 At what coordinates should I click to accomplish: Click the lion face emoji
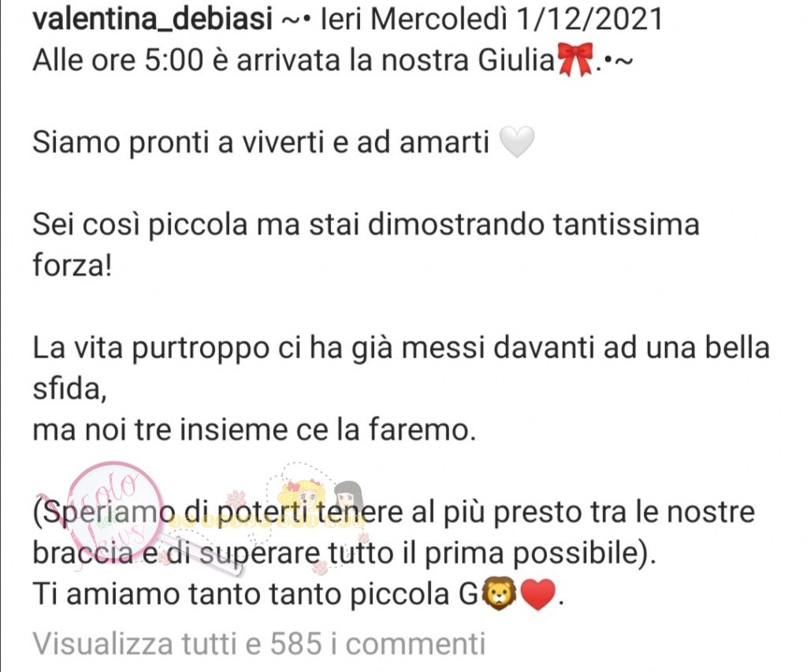point(498,594)
